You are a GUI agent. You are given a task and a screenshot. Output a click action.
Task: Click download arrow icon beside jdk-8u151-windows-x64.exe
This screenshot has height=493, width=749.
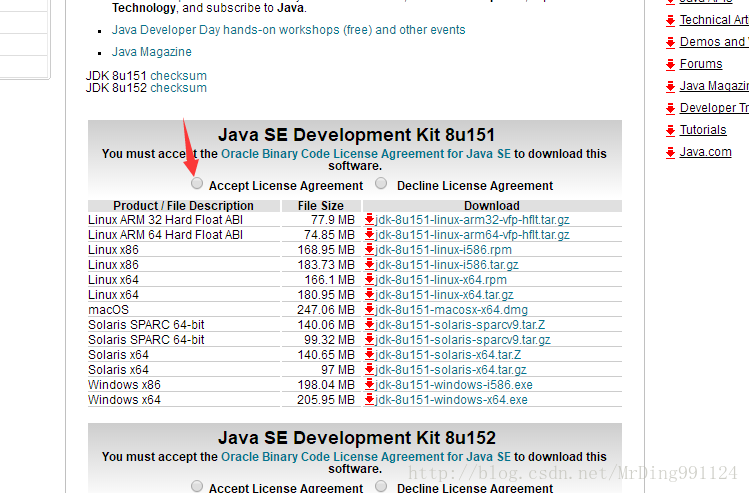[369, 400]
